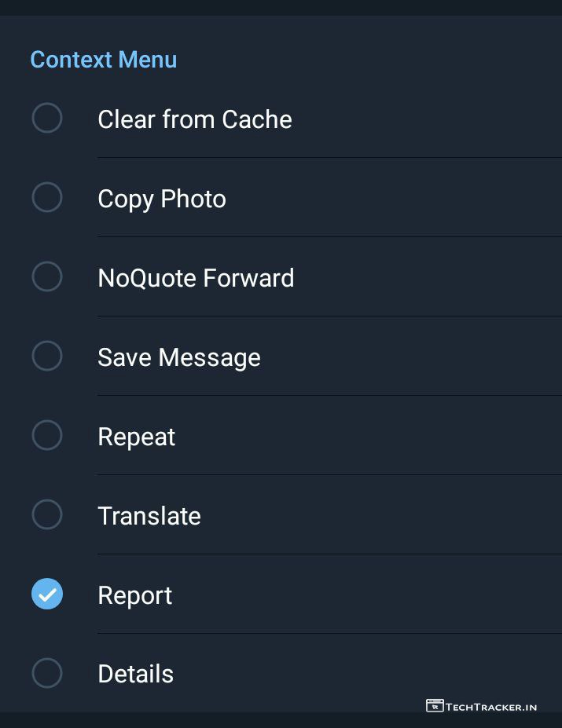This screenshot has height=728, width=562.
Task: Enable the Clear from Cache checkbox
Action: pos(47,119)
